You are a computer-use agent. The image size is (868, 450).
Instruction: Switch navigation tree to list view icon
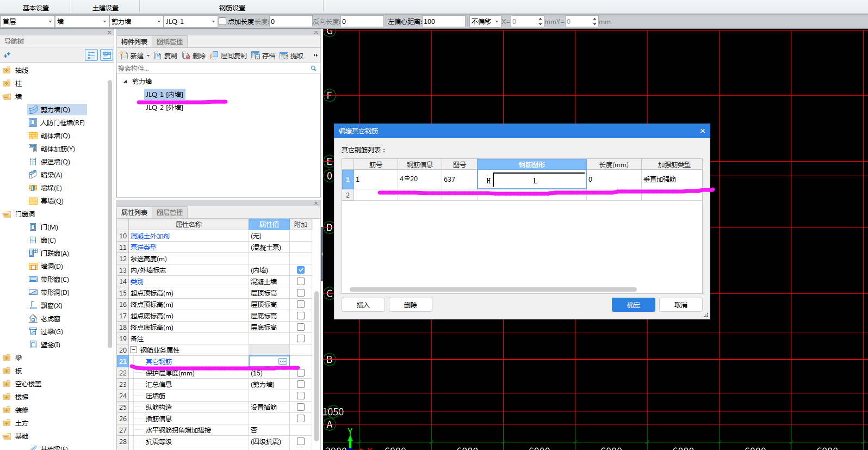(91, 55)
